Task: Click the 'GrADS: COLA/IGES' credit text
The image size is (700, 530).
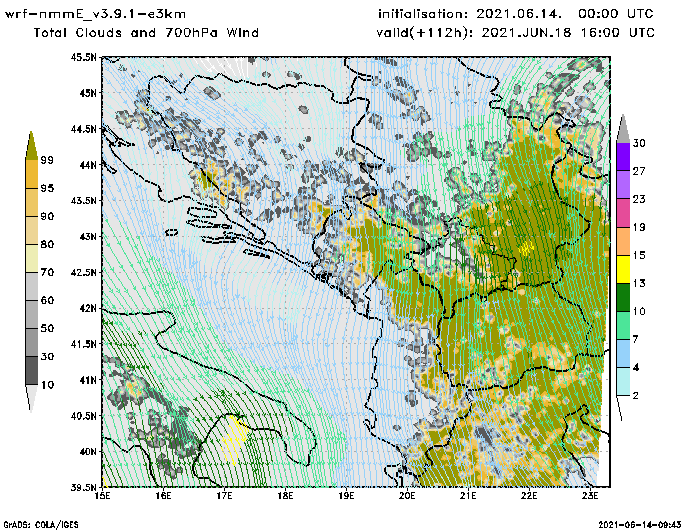Action: click(41, 524)
